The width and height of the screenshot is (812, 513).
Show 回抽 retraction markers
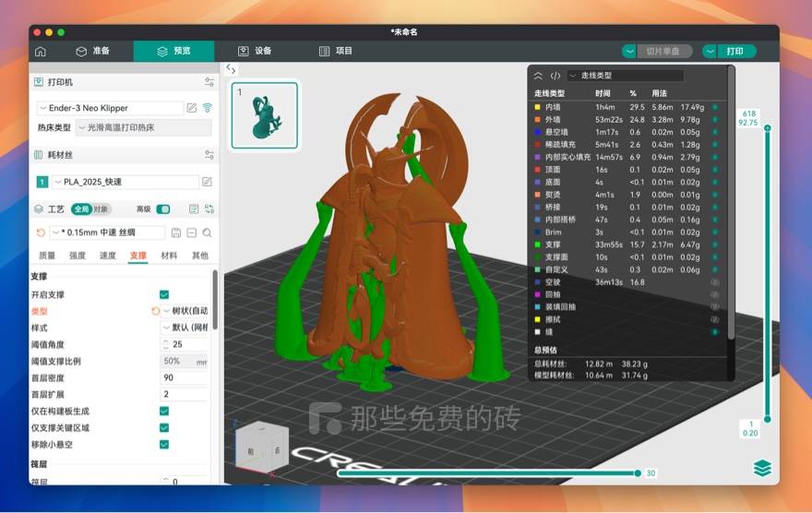714,294
